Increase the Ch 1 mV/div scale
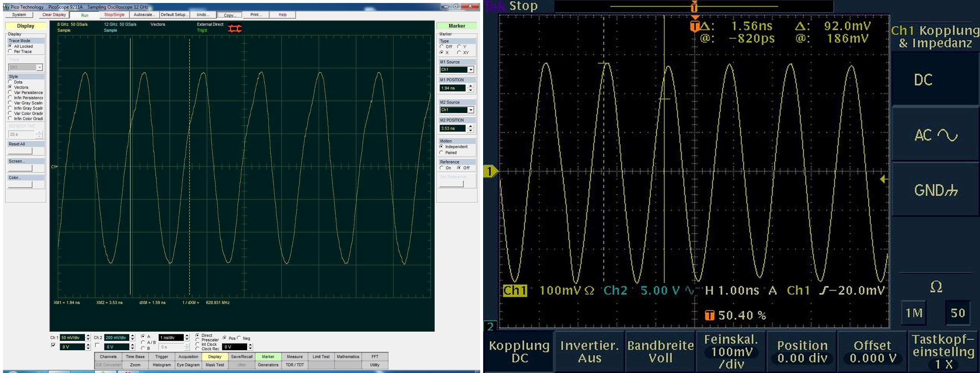Screen dimensions: 980x373 88,336
